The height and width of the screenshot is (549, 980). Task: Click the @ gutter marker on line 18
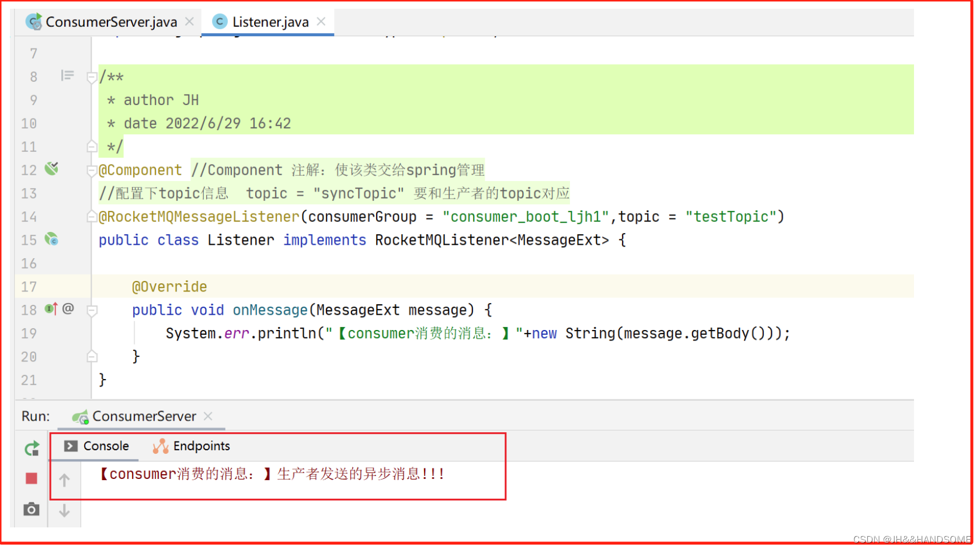pyautogui.click(x=68, y=308)
